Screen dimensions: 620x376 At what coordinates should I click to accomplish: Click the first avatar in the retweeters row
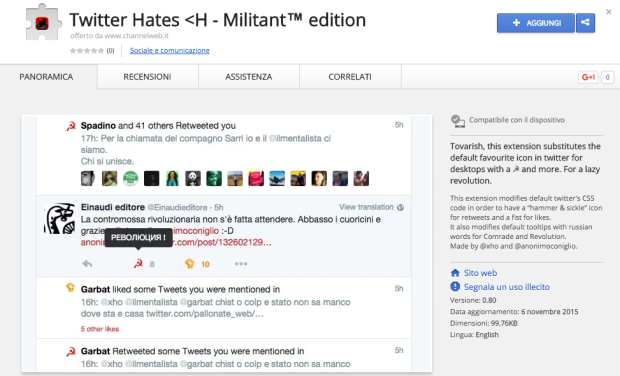pos(88,178)
